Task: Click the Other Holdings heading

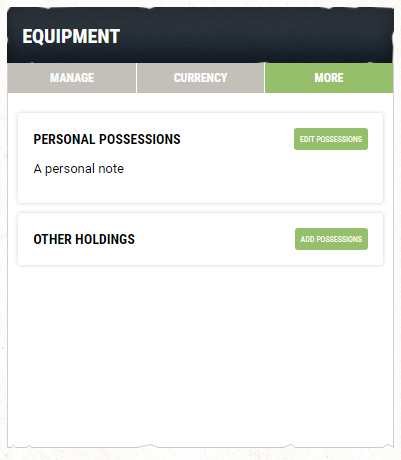Action: pos(84,239)
